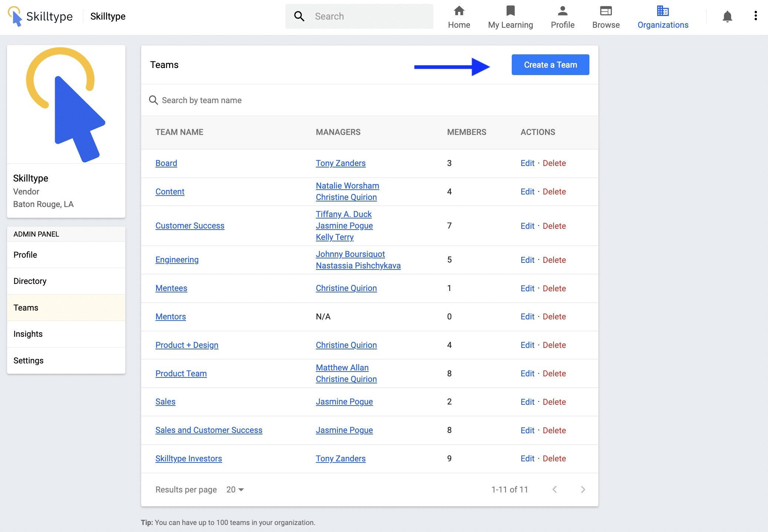
Task: Click the Profile person icon in navbar
Action: click(x=562, y=11)
